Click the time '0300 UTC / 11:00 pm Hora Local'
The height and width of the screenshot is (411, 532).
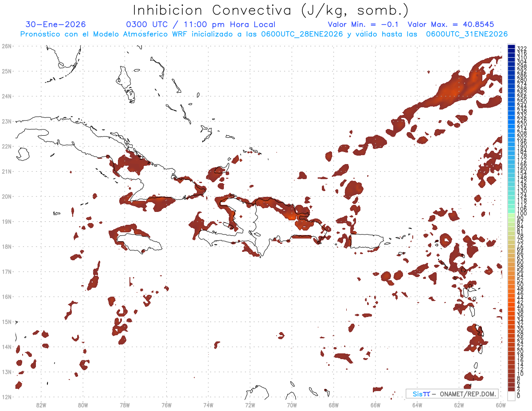tap(200, 24)
